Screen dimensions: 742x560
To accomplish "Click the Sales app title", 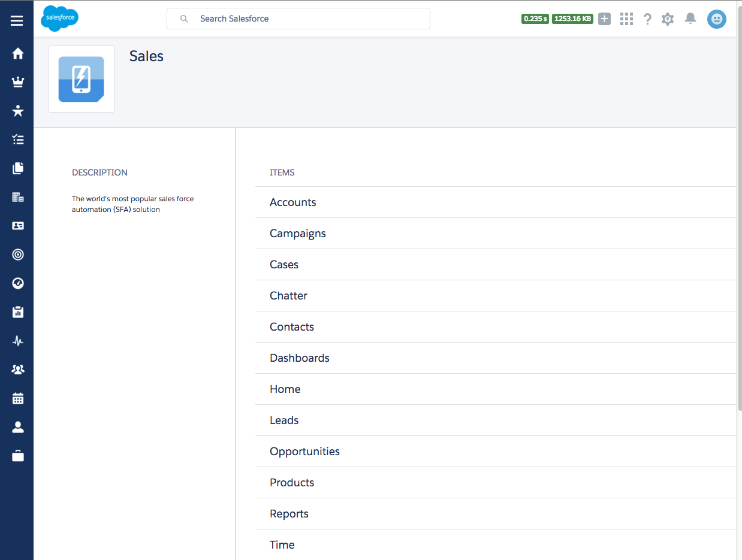I will click(146, 56).
